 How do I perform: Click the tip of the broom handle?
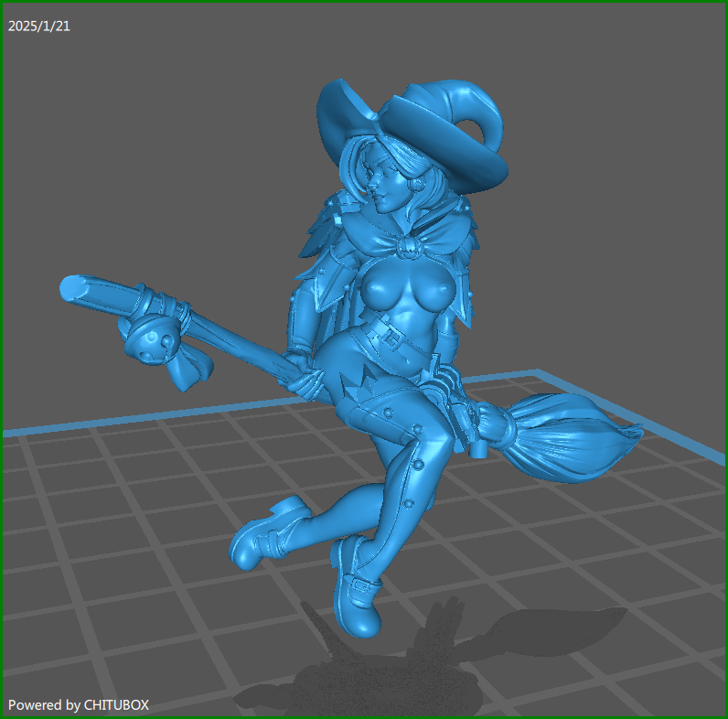coord(71,289)
